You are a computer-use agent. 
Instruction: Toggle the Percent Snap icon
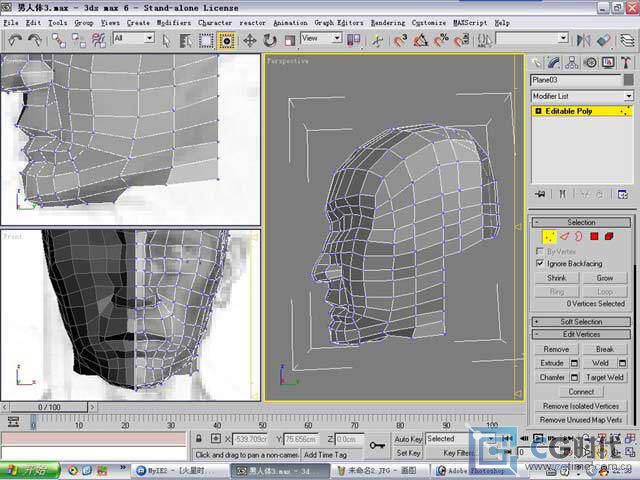click(441, 40)
